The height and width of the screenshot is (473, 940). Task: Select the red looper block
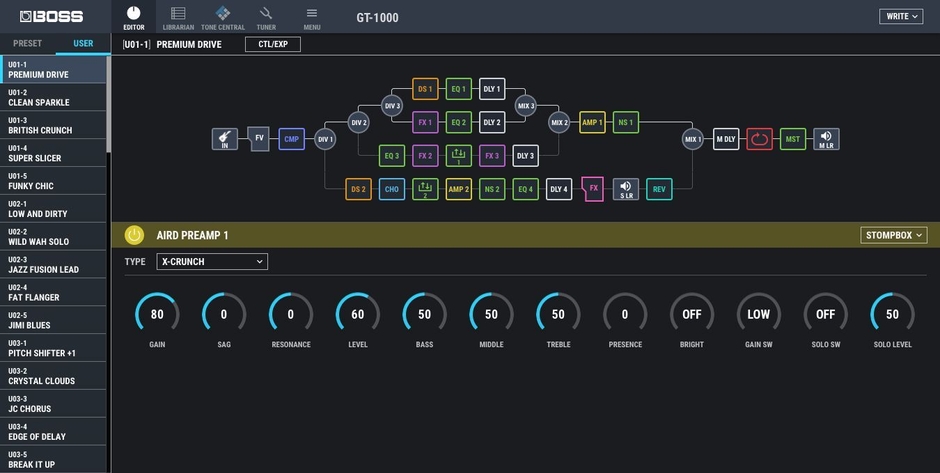[759, 139]
